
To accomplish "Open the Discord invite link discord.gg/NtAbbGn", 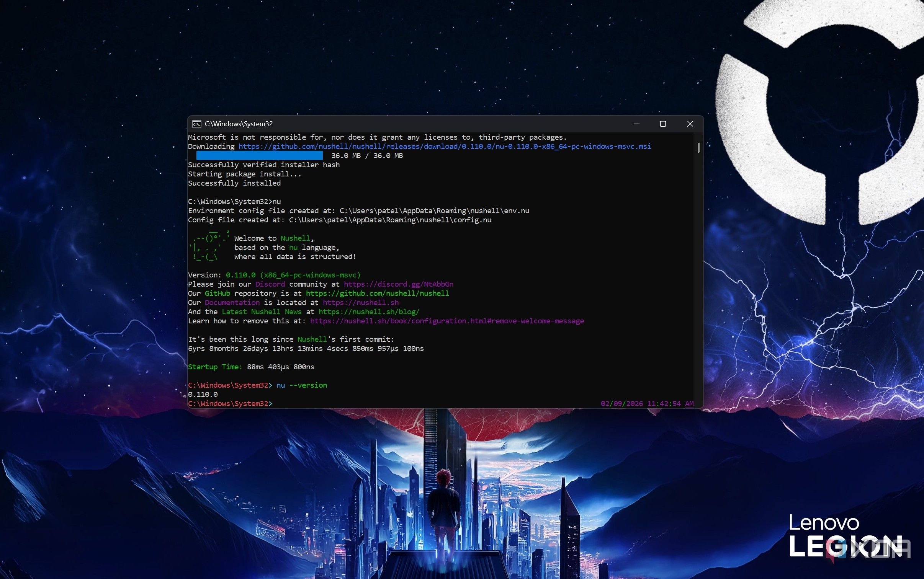I will click(398, 284).
